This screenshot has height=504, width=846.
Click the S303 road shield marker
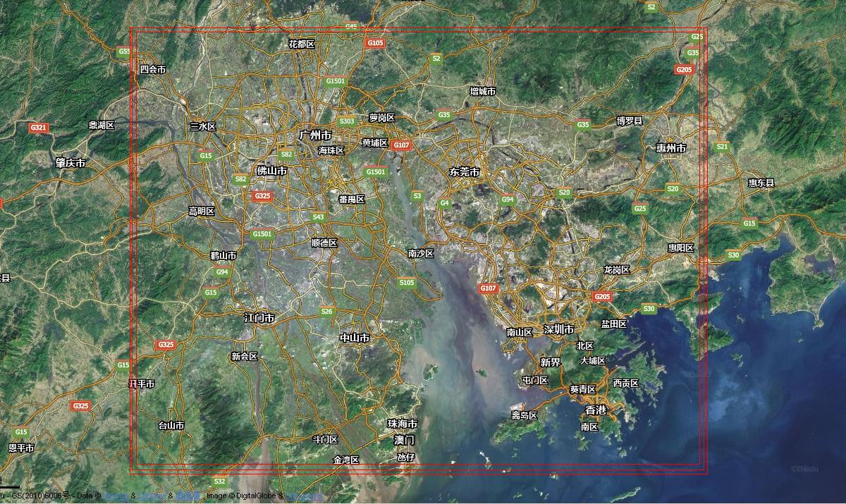tap(347, 121)
